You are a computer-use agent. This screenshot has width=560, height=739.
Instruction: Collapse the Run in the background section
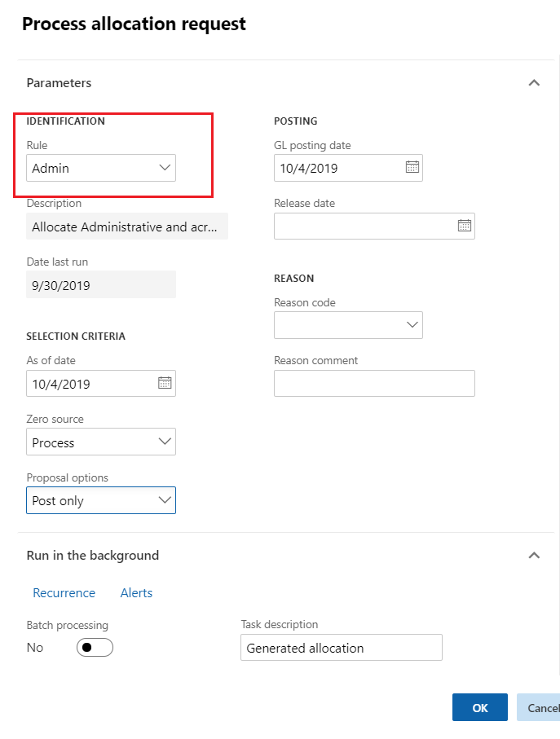tap(534, 556)
